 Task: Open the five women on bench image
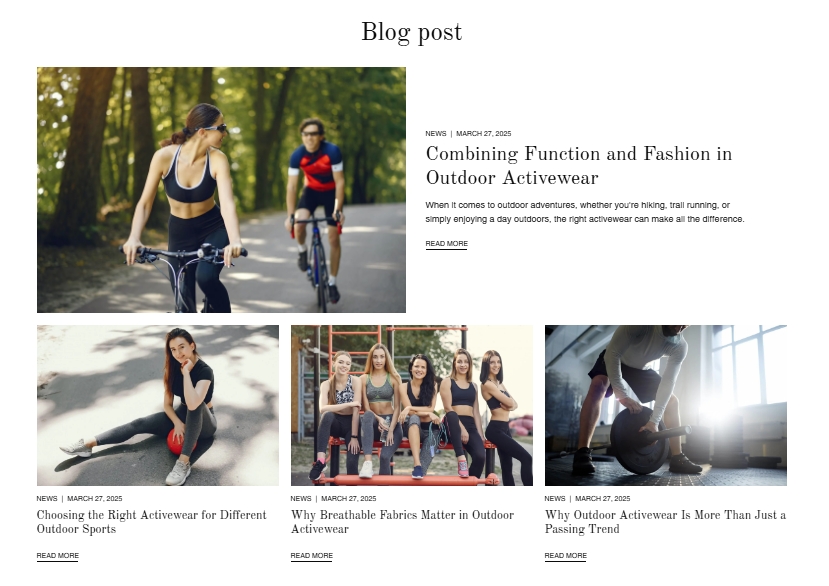tap(412, 405)
